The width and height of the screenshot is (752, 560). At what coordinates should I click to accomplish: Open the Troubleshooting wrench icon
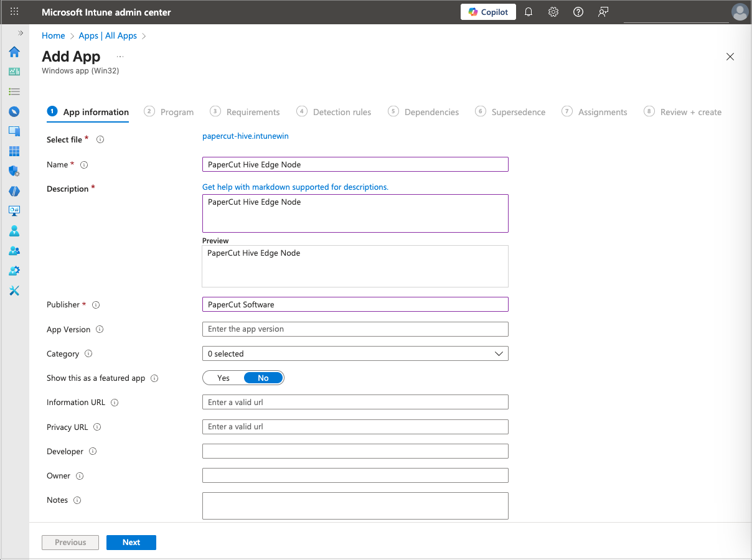pyautogui.click(x=14, y=291)
